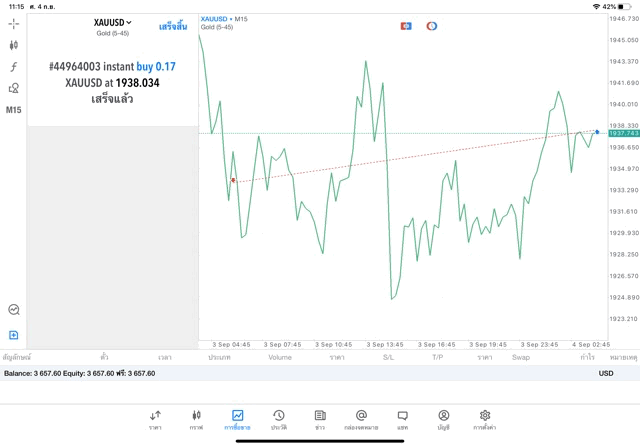Open the indicators (f) menu
The image size is (640, 447).
tap(14, 67)
